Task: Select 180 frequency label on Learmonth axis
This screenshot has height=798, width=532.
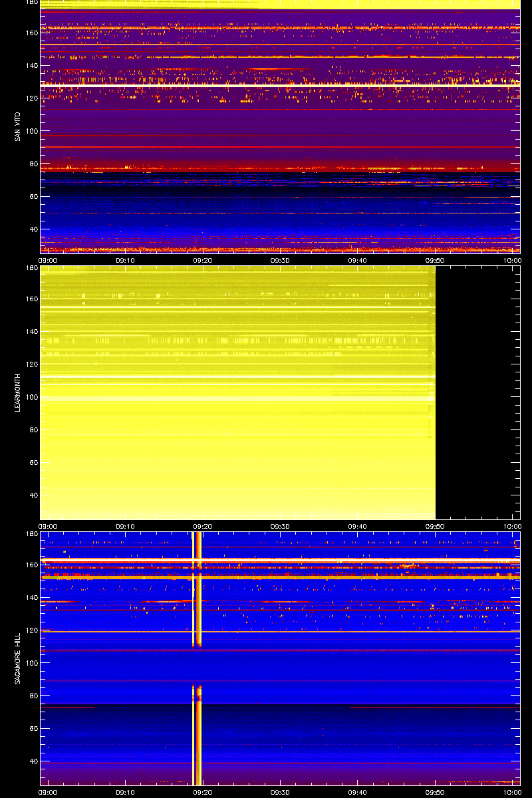Action: pyautogui.click(x=31, y=268)
